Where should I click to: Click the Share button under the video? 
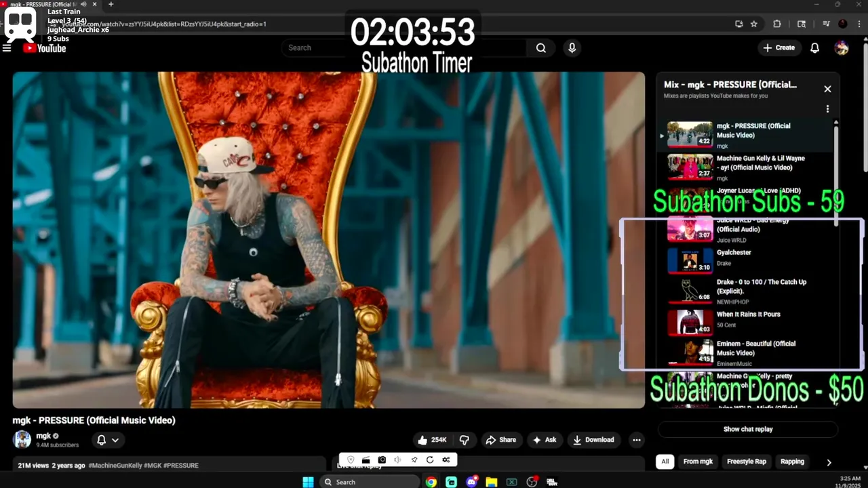coord(501,440)
